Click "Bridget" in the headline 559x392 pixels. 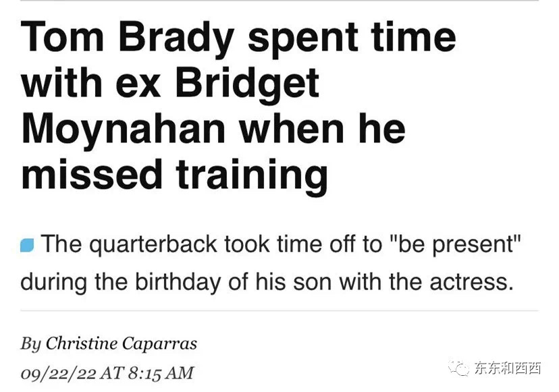pyautogui.click(x=247, y=84)
